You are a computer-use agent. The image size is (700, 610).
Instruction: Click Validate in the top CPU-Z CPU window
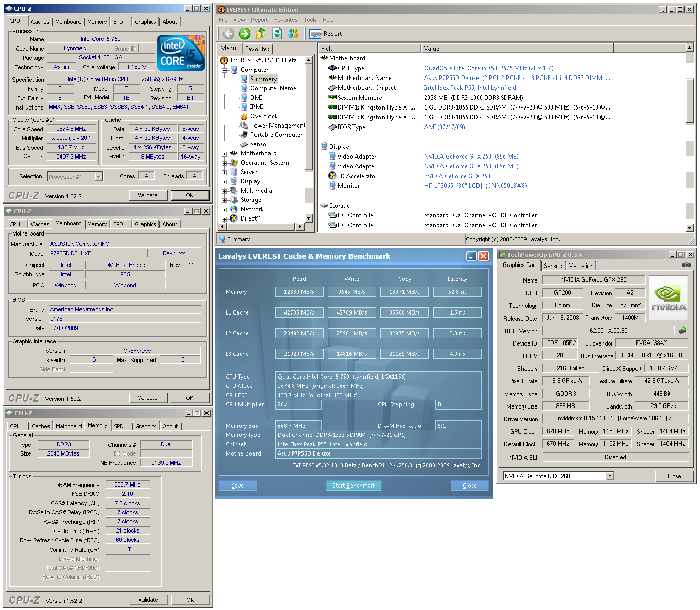pos(148,195)
